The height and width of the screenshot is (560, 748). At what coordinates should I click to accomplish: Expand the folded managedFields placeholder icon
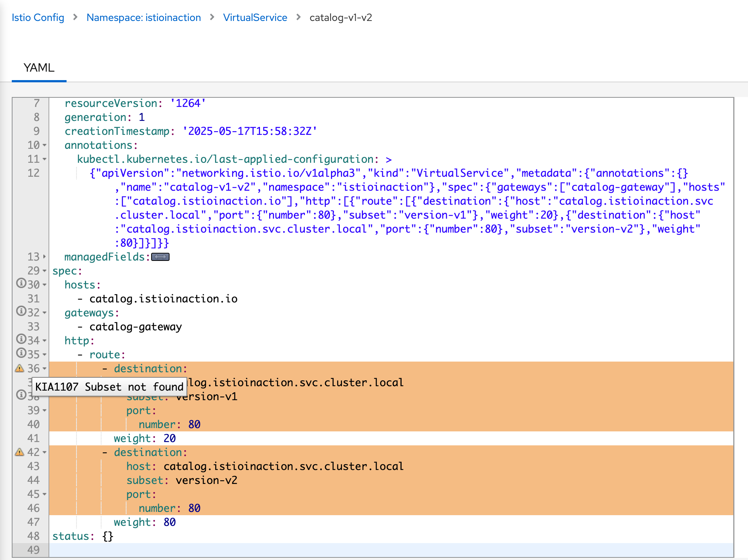(x=160, y=257)
